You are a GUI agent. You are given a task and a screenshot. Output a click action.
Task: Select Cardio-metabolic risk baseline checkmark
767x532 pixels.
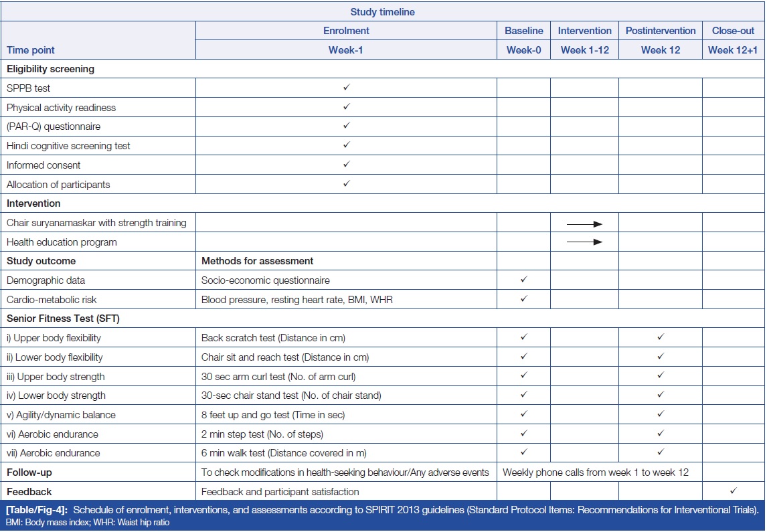tap(523, 299)
